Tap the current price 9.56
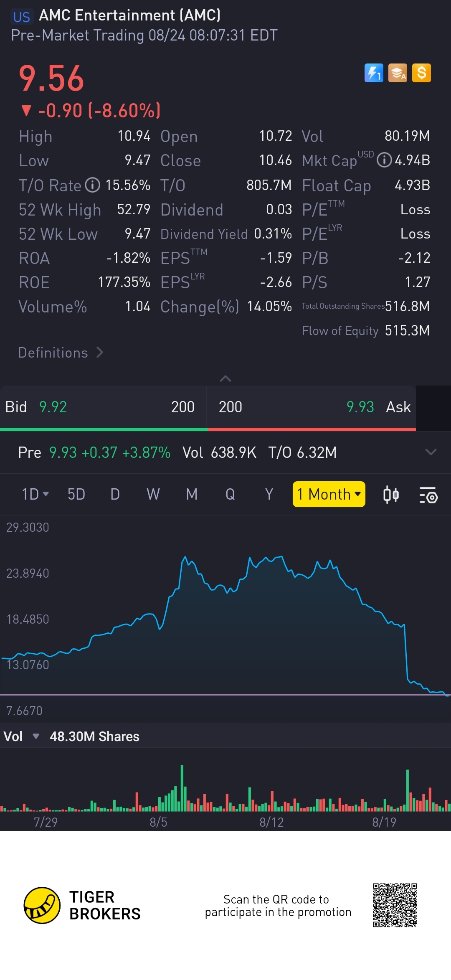Image resolution: width=451 pixels, height=980 pixels. point(51,78)
